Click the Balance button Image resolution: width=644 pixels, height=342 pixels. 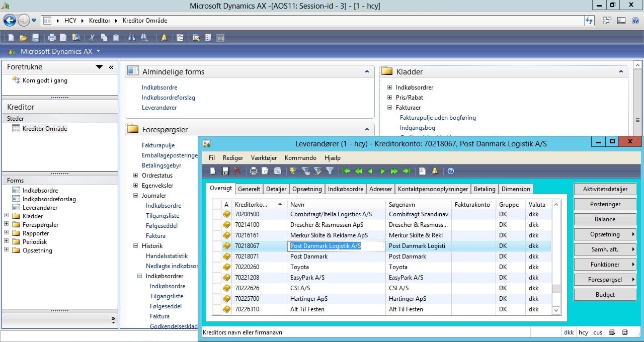[x=605, y=219]
